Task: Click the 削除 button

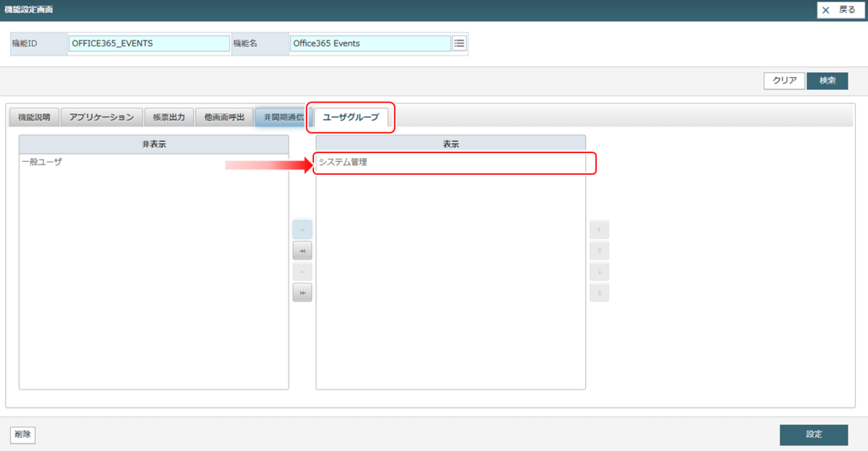Action: [x=22, y=434]
